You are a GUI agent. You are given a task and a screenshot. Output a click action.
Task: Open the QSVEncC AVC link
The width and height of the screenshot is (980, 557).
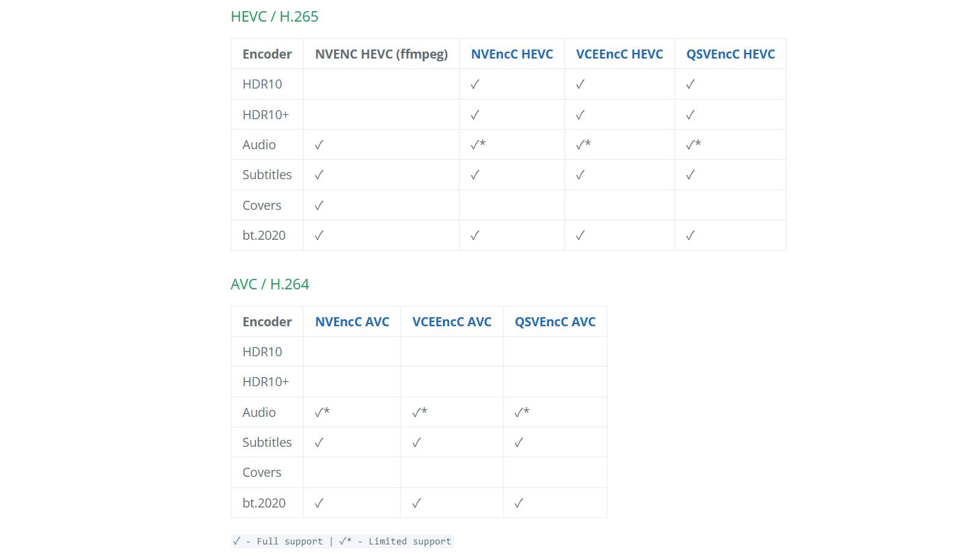555,322
